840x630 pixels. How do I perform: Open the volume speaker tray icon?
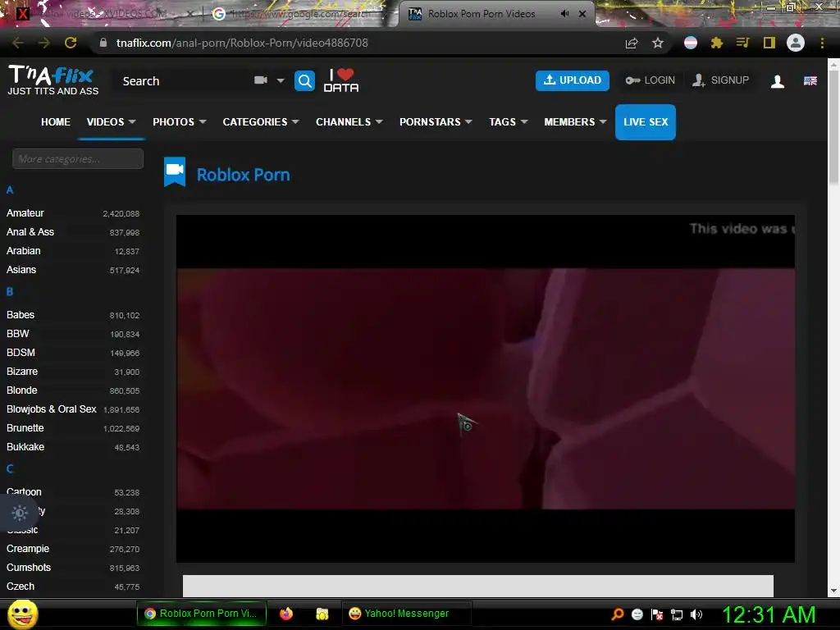pos(696,614)
